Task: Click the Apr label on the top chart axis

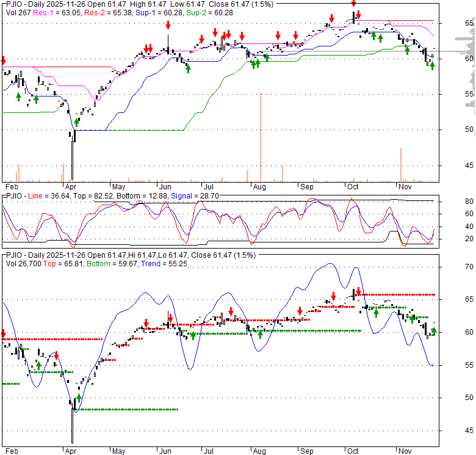Action: click(x=71, y=186)
